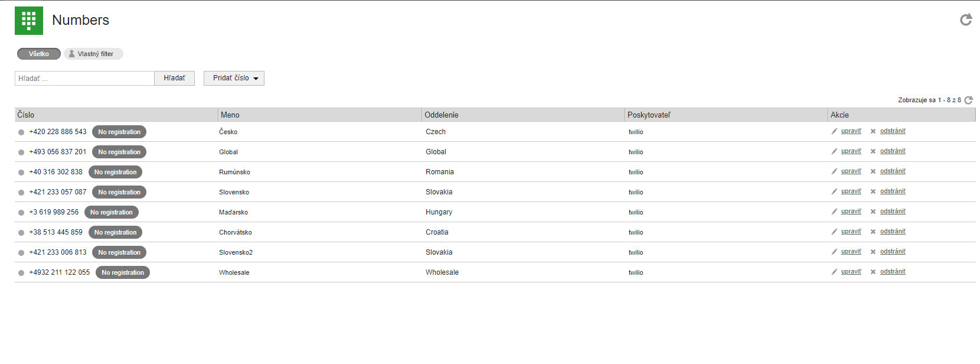Viewport: 980px width, 364px height.
Task: Click the grey status dot for +40 316 302 838
Action: click(21, 173)
